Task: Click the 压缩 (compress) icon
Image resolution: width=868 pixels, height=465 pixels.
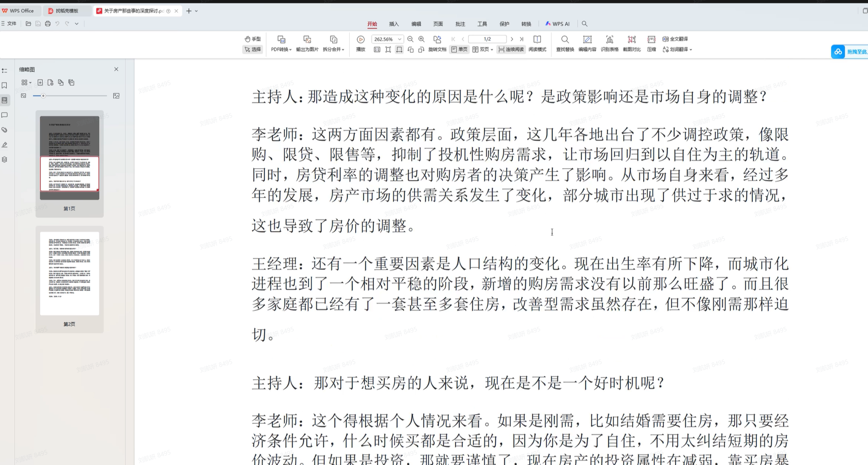Action: tap(651, 44)
